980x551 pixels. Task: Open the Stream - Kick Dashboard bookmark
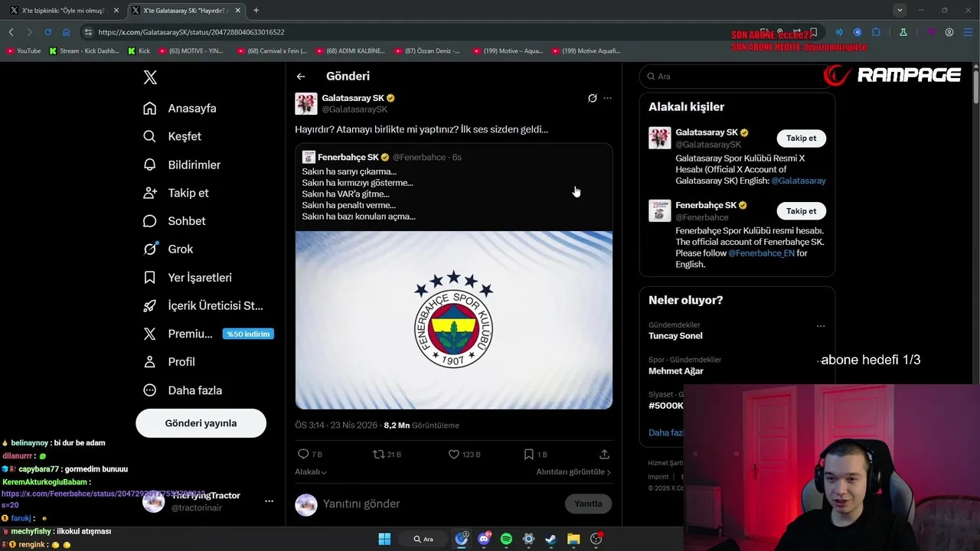tap(83, 51)
